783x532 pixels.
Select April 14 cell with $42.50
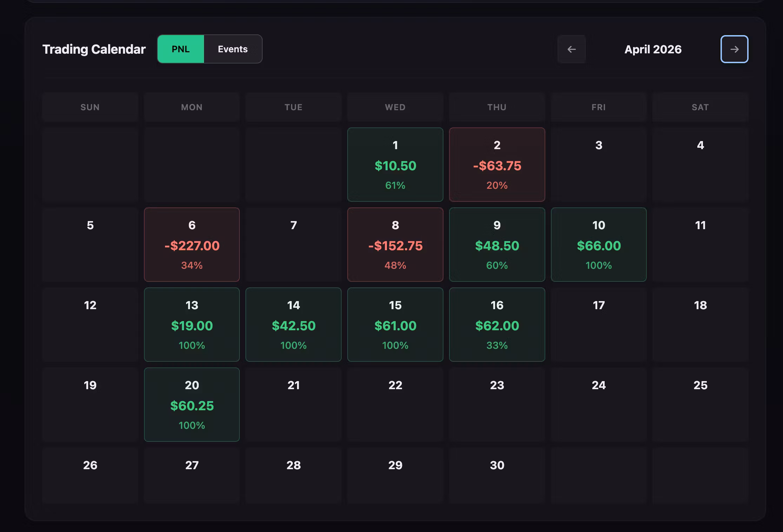click(294, 325)
